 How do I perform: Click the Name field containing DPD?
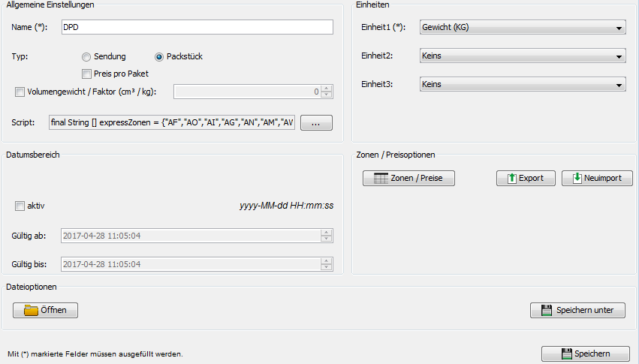coord(196,27)
